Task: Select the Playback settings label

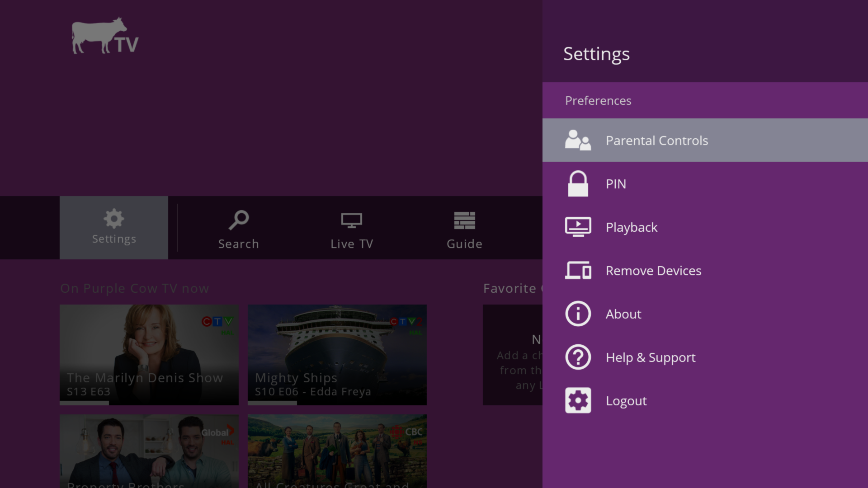Action: pyautogui.click(x=631, y=227)
